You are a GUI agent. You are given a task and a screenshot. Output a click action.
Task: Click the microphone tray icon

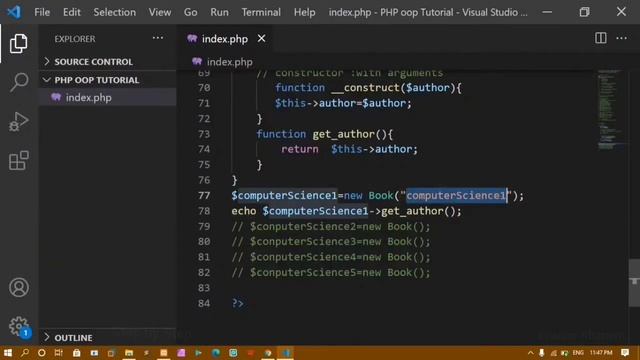542,353
